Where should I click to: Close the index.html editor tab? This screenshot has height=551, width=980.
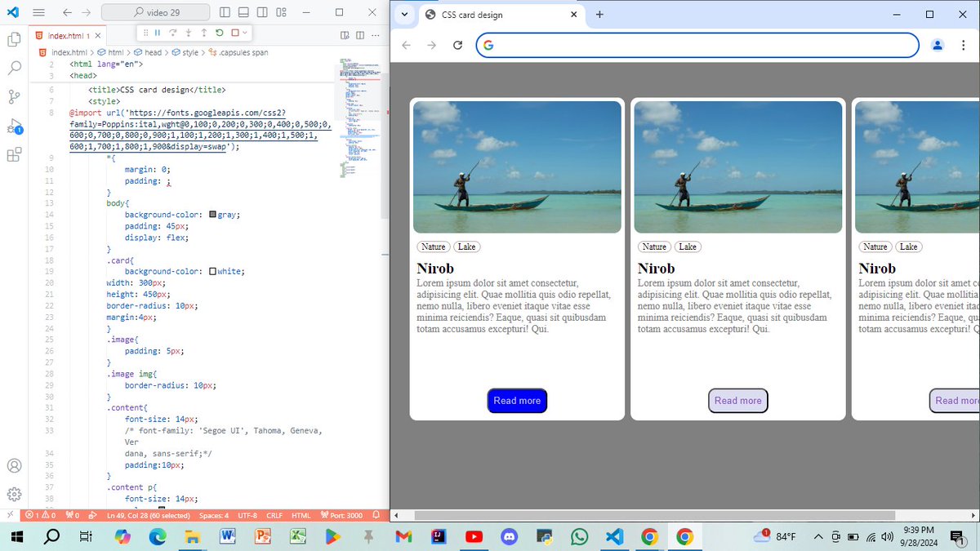[99, 36]
